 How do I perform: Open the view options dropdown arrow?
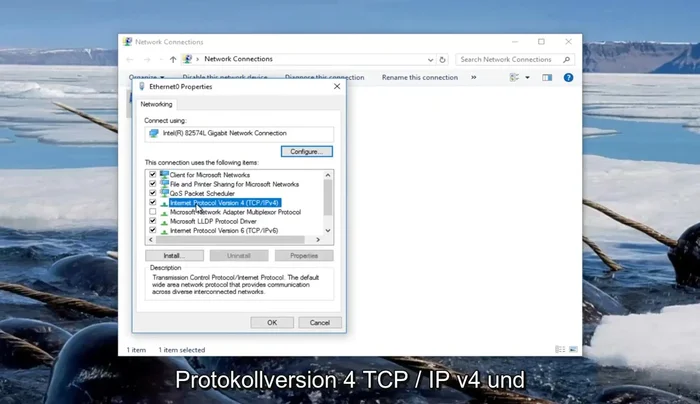click(x=527, y=77)
